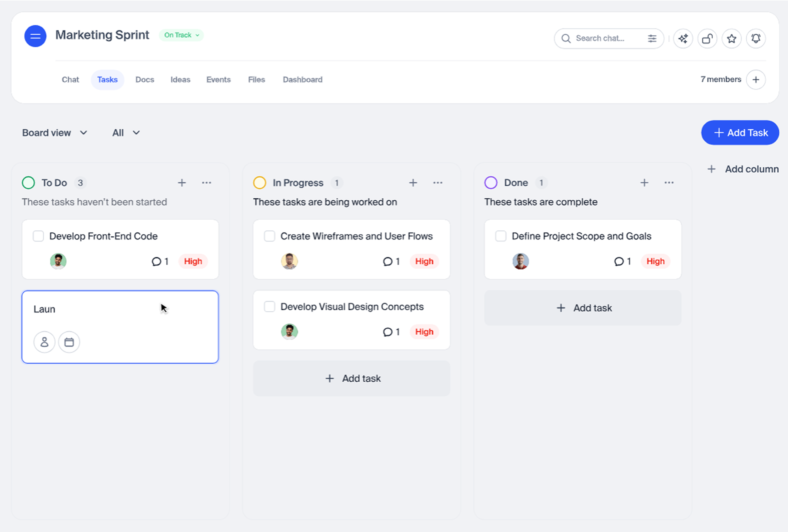
Task: Open the Develop Front-End Code task title
Action: 103,236
